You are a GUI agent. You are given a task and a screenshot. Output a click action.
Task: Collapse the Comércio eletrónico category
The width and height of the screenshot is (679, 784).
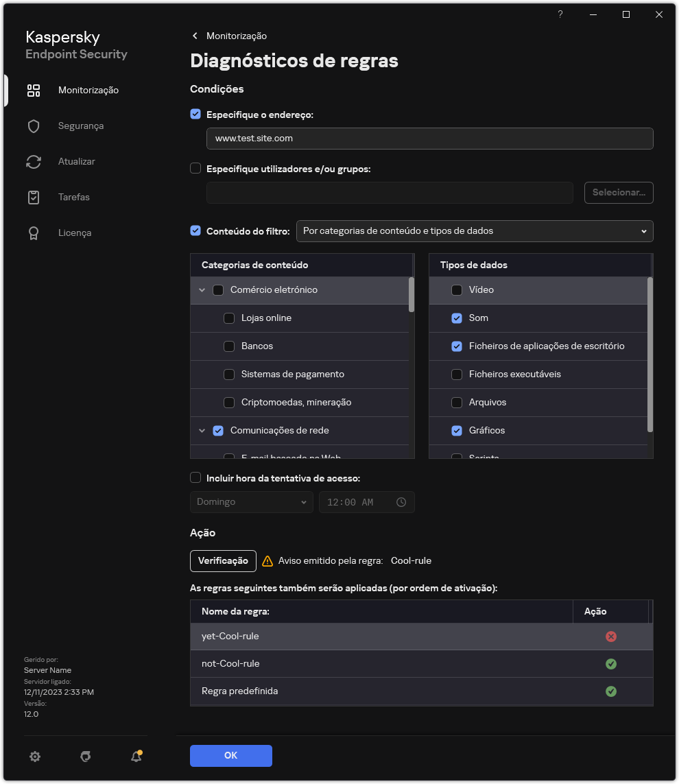click(x=202, y=289)
